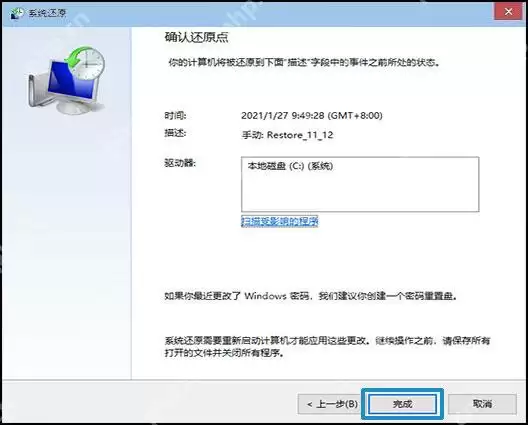Click the restart warning paragraph at bottom
This screenshot has height=425, width=528.
pyautogui.click(x=327, y=347)
